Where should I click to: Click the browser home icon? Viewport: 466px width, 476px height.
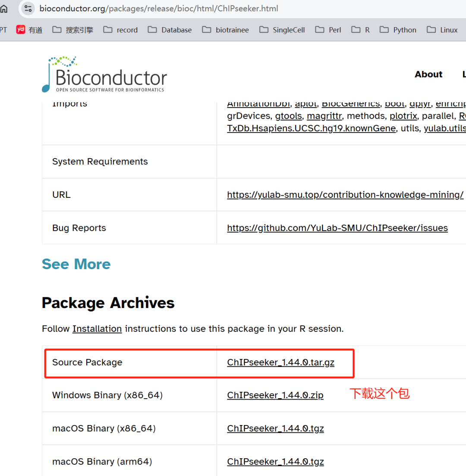click(x=3, y=9)
